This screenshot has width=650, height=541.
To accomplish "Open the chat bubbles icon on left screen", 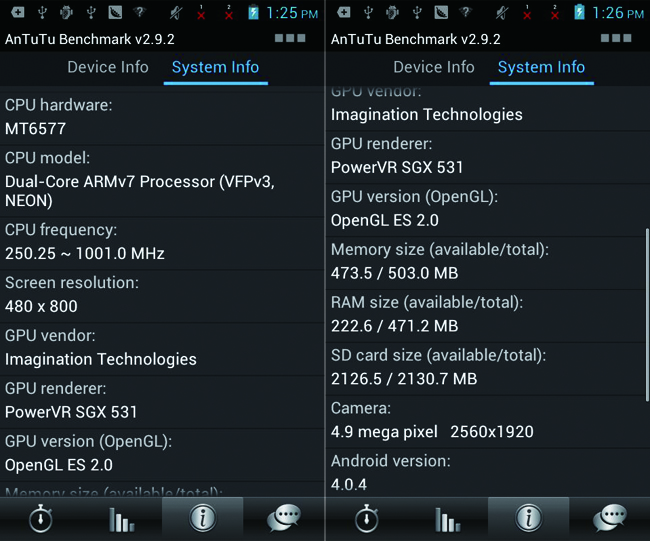I will click(x=284, y=519).
